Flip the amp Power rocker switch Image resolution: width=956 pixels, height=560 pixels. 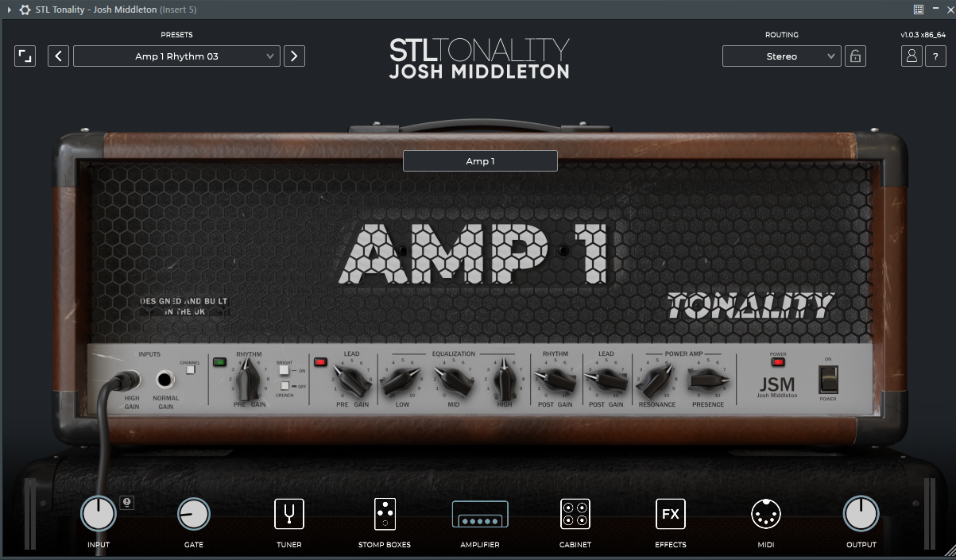(828, 380)
